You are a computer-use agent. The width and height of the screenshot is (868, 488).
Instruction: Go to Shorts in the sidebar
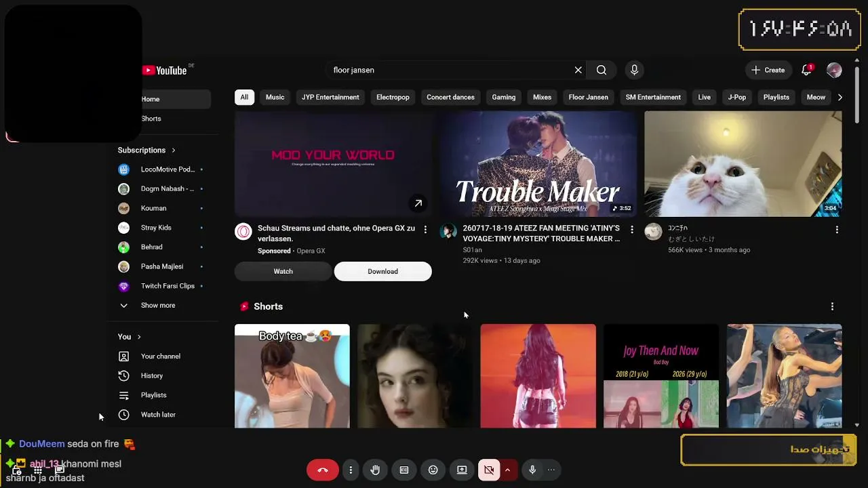151,119
